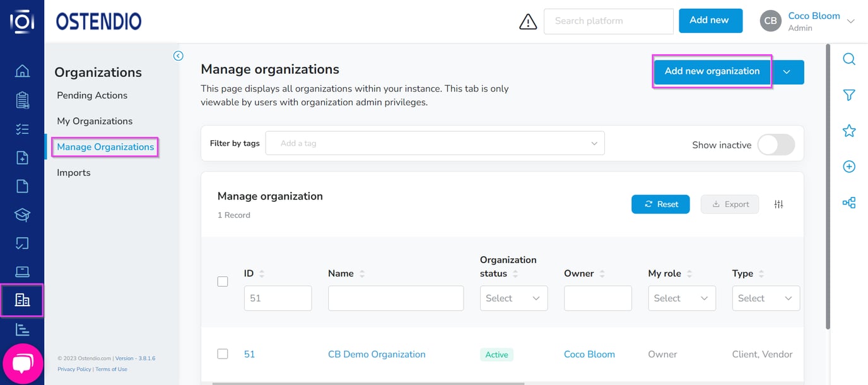Click the filter funnel icon on right side
868x385 pixels.
849,95
